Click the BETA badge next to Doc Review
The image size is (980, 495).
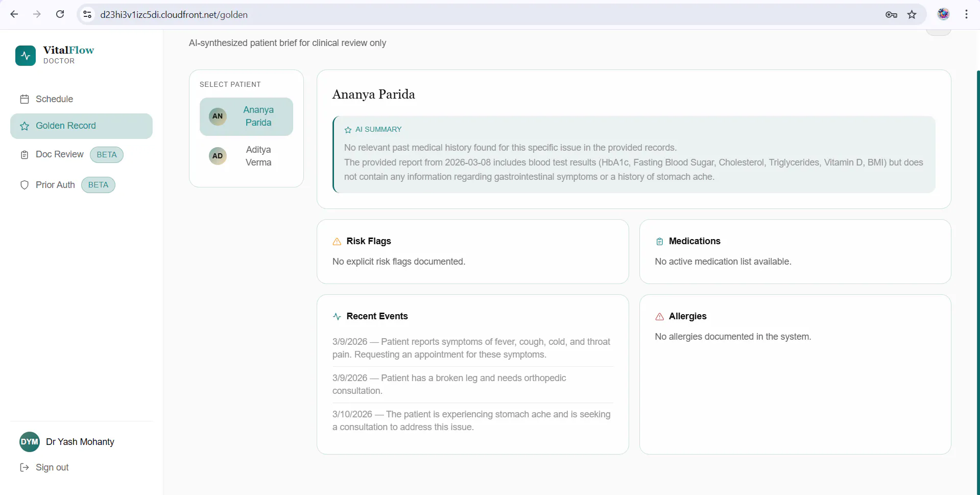tap(107, 155)
